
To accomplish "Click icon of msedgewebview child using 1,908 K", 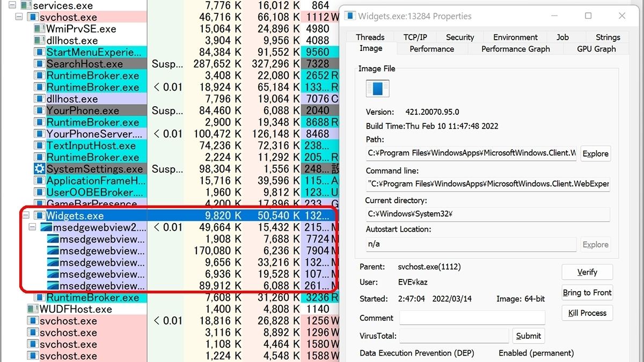I will pyautogui.click(x=53, y=239).
